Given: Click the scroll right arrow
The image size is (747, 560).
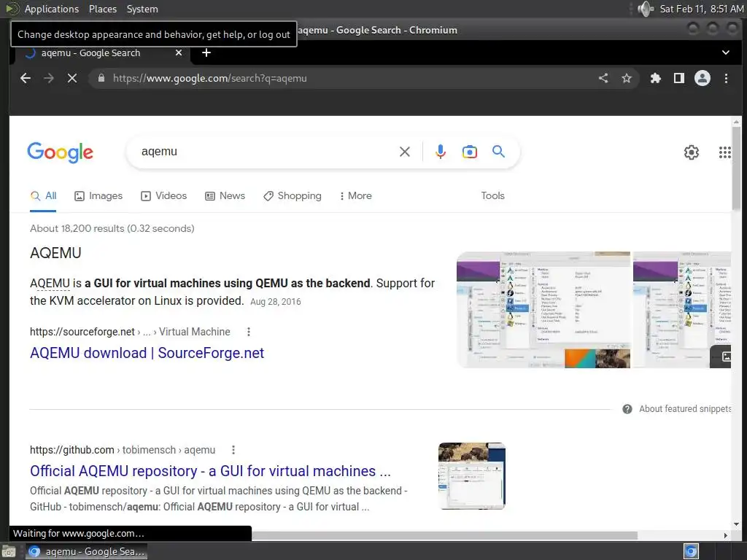Looking at the screenshot, I should pos(726,536).
